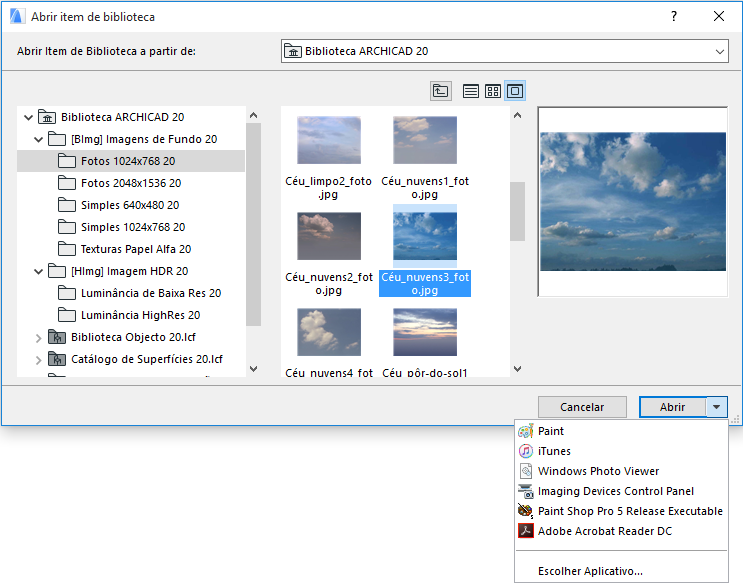Click the help question mark button
The width and height of the screenshot is (743, 584).
click(674, 16)
